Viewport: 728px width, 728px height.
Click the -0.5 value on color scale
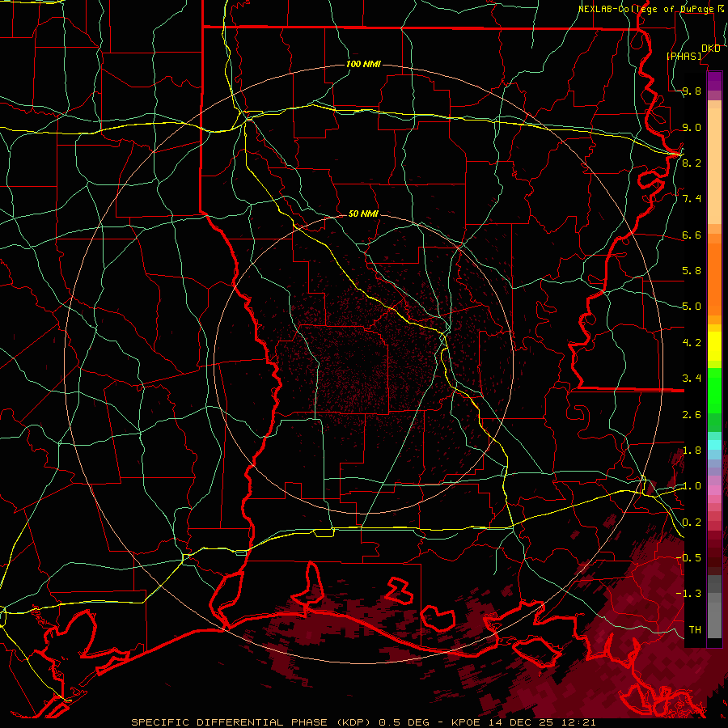click(688, 558)
